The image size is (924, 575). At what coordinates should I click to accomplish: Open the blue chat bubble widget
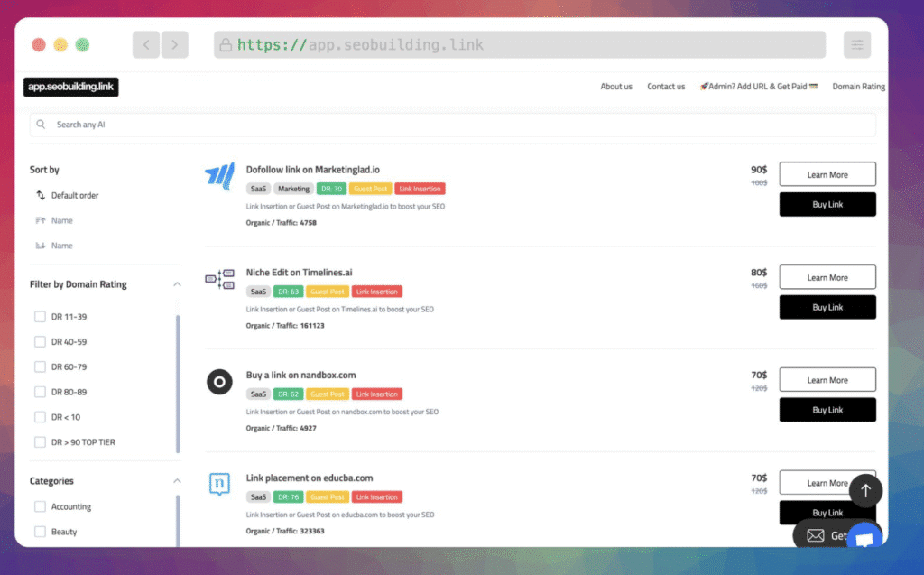864,536
